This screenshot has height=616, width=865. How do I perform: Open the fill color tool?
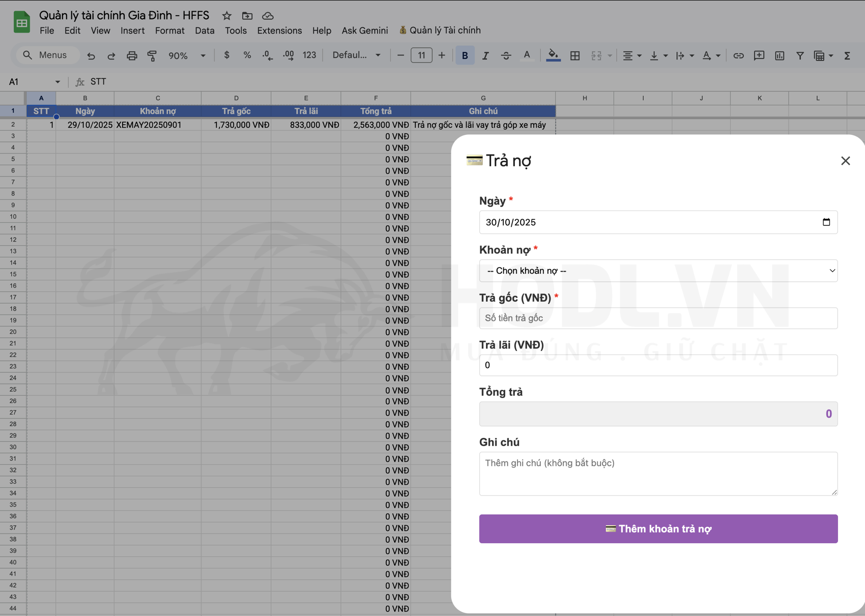pos(553,55)
